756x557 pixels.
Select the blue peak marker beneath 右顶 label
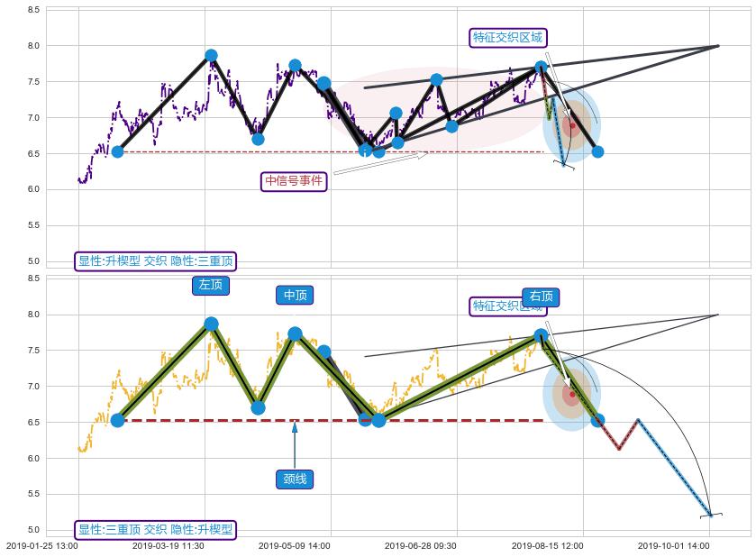pyautogui.click(x=541, y=335)
